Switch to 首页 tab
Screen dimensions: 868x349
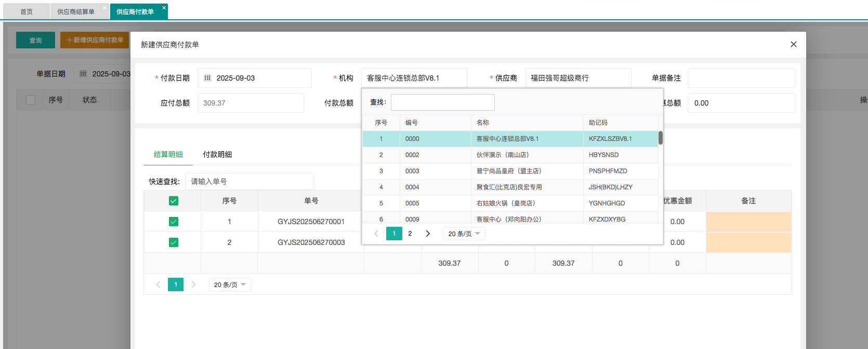tap(27, 11)
